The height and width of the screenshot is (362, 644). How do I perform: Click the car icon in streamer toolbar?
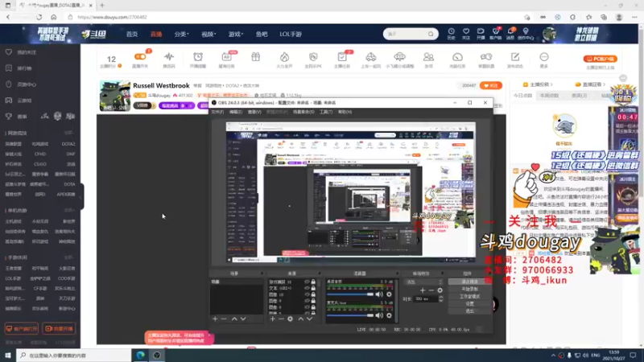(x=370, y=56)
